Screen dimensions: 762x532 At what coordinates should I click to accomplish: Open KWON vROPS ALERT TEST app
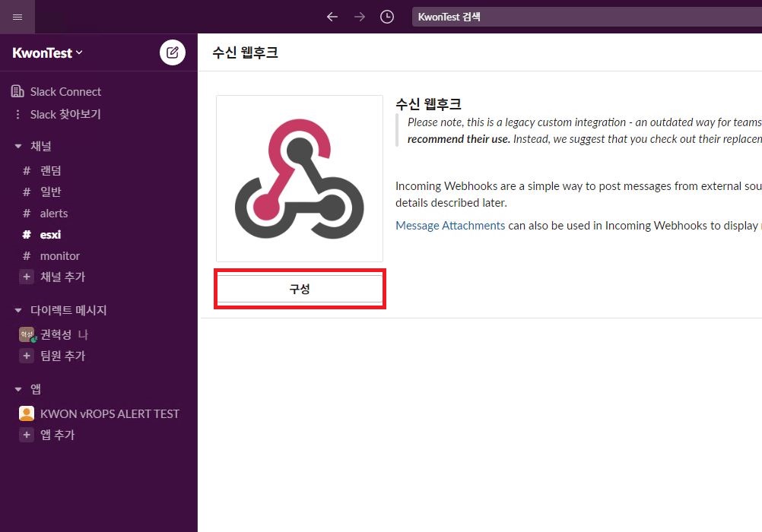[x=110, y=414]
